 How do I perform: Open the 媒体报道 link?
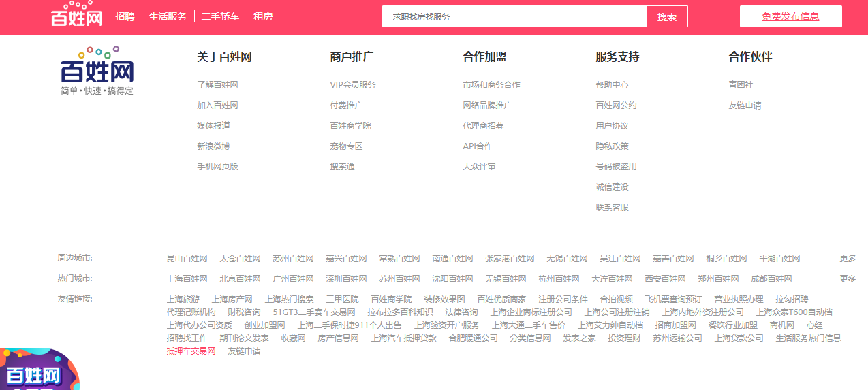click(213, 126)
